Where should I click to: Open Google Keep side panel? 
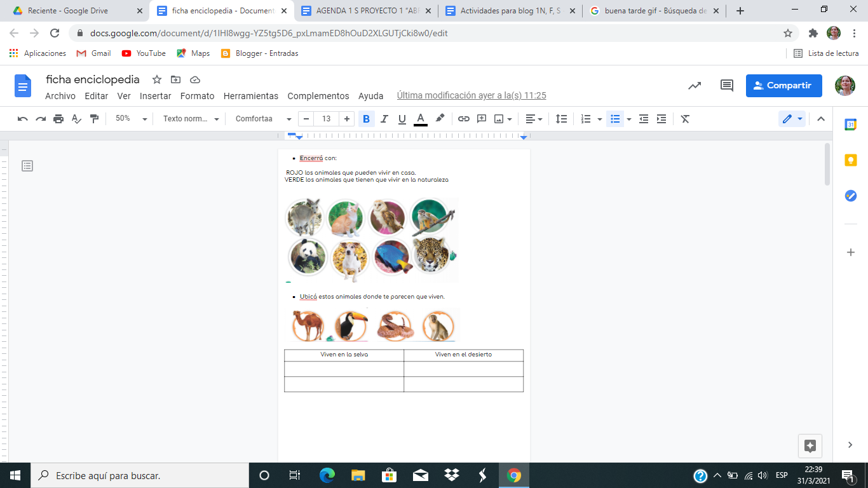850,160
